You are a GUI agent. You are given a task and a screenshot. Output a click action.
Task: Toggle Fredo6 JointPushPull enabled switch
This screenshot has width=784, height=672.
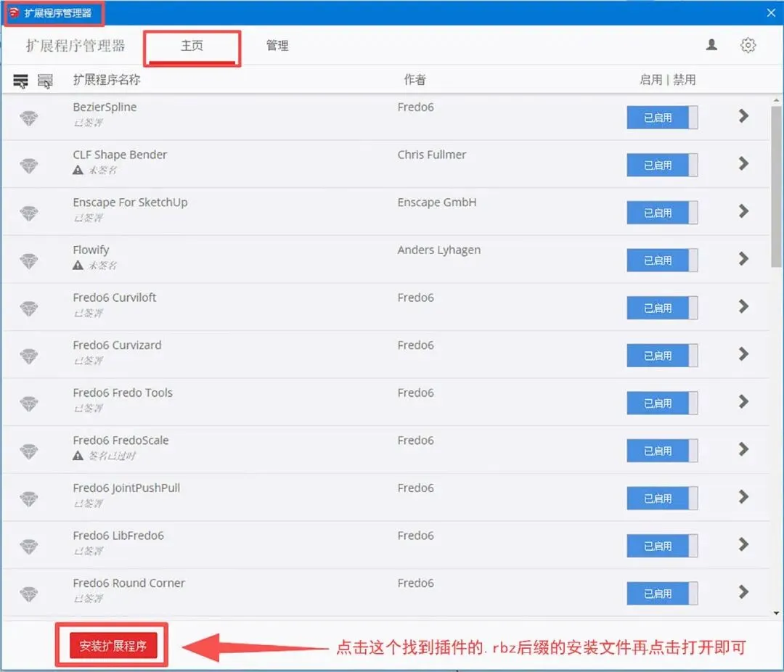(x=662, y=498)
